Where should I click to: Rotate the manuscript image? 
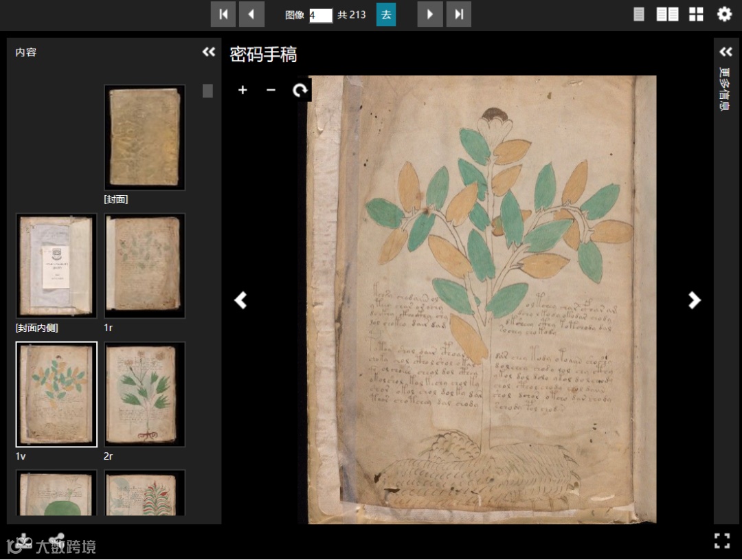[x=300, y=89]
